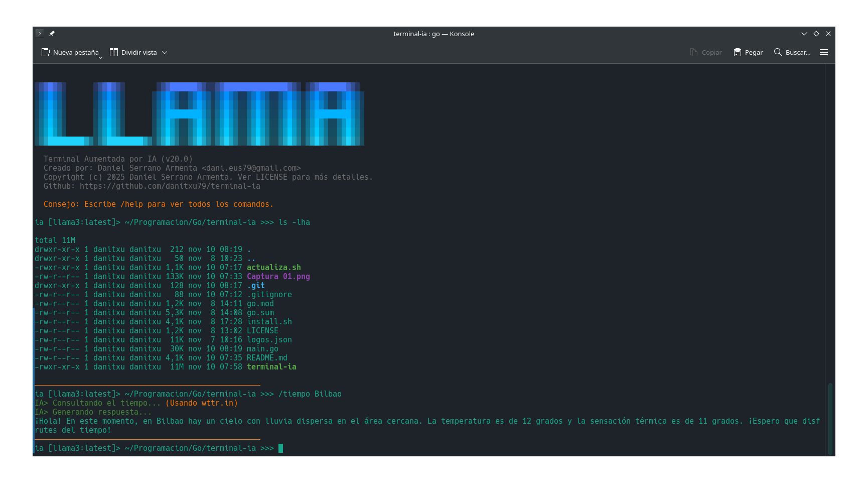This screenshot has height=495, width=868.
Task: Toggle the maximize diamond control
Action: coord(816,34)
